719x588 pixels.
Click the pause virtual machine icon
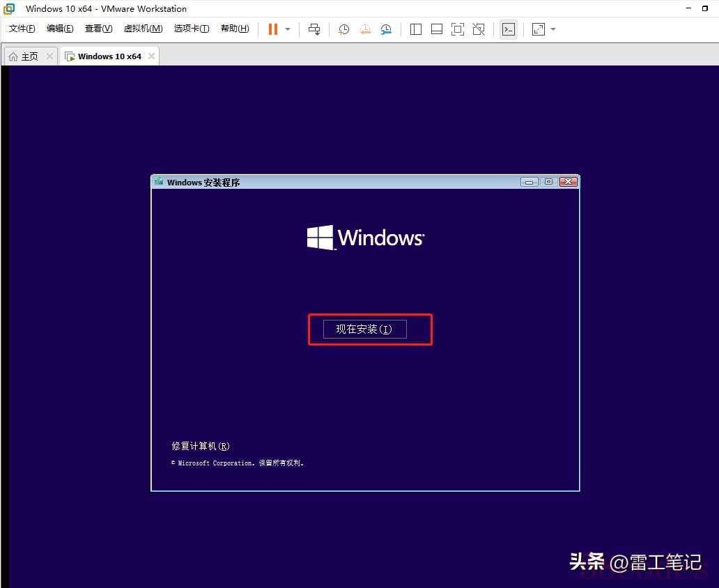[x=272, y=29]
